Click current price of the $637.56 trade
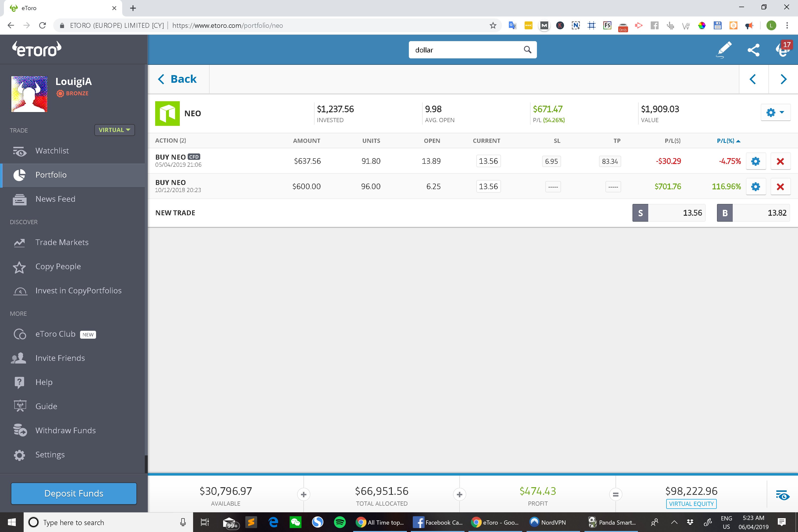798x532 pixels. 488,161
